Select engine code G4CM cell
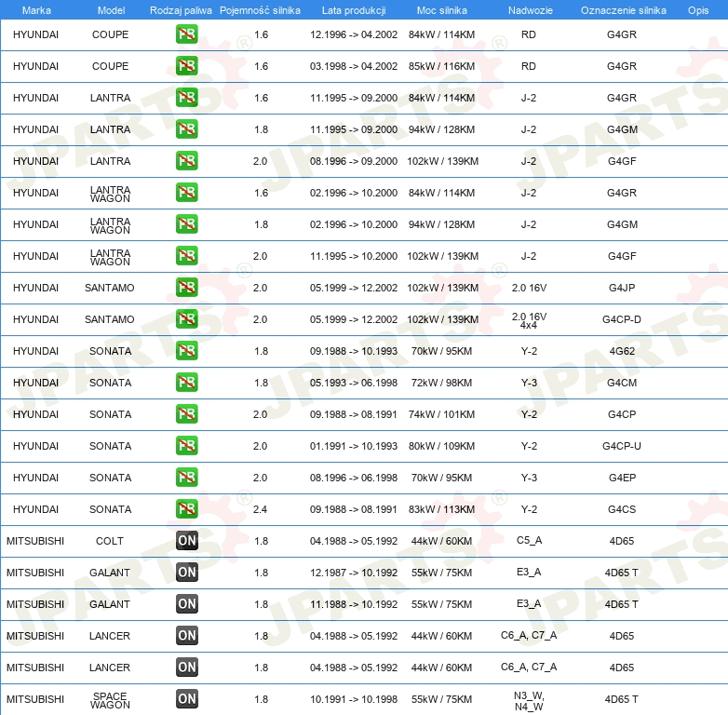 (x=622, y=383)
